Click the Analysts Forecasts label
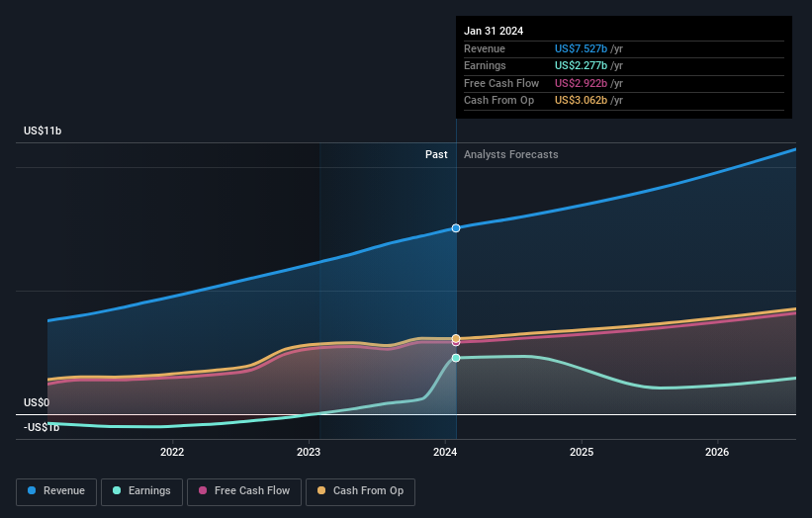Image resolution: width=812 pixels, height=518 pixels. [x=511, y=154]
